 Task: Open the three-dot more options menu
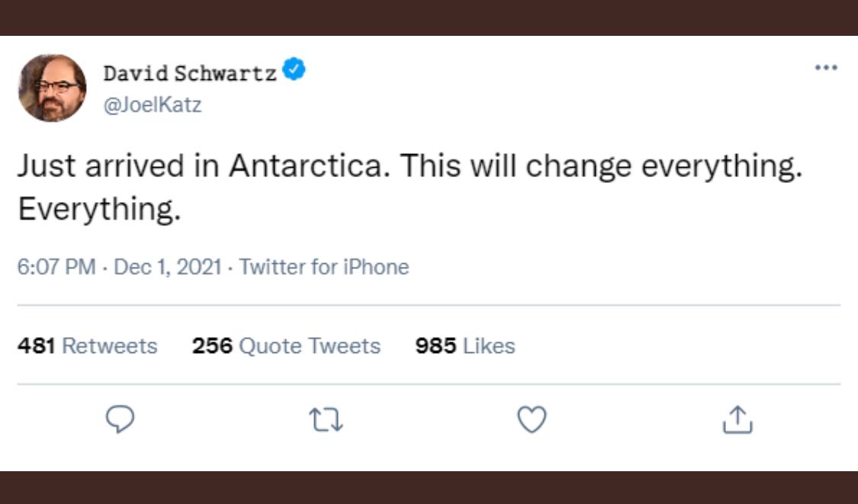pos(826,68)
